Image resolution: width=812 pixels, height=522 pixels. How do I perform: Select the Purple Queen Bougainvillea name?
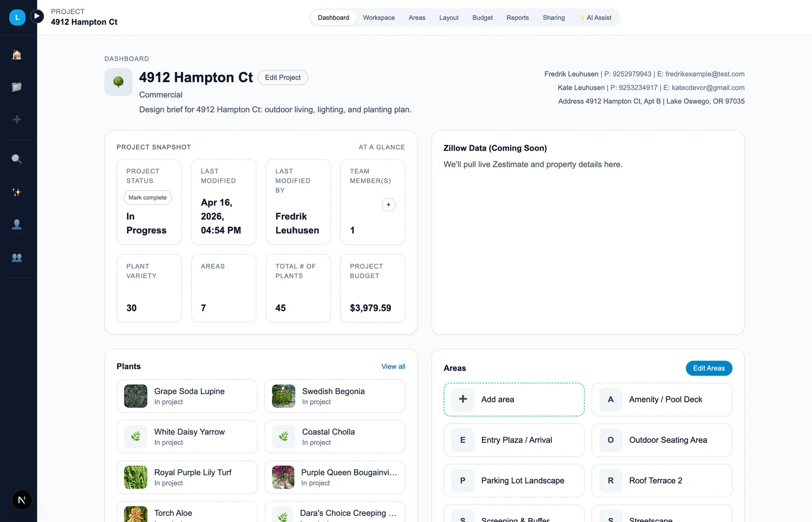point(349,472)
